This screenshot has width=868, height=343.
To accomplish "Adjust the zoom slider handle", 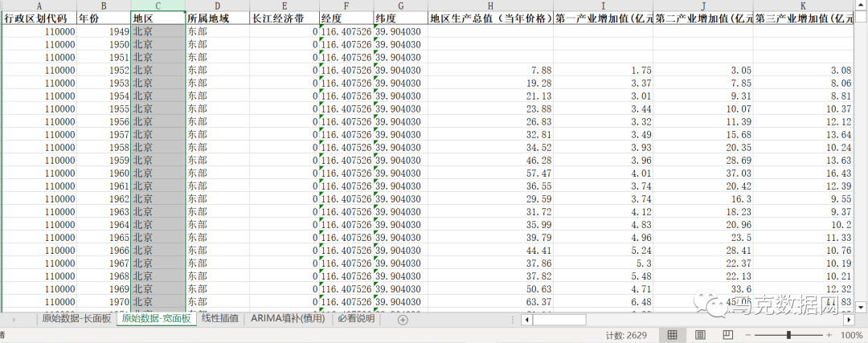I will [788, 335].
